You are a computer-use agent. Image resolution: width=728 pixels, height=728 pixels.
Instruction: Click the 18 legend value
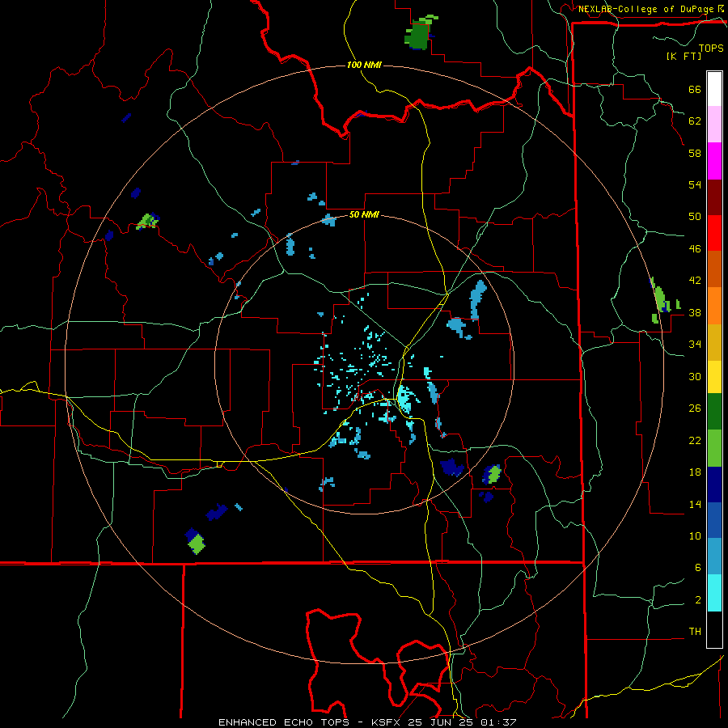(x=695, y=472)
